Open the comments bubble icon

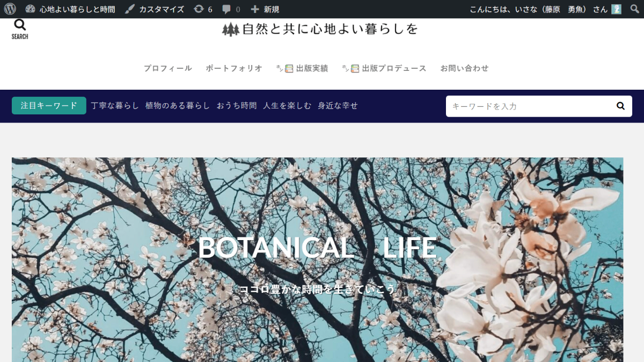(x=231, y=9)
